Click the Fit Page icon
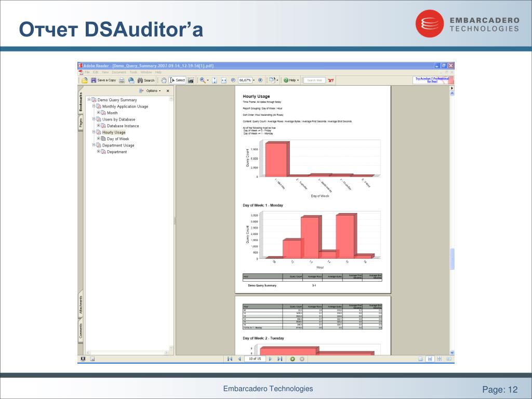 point(215,81)
